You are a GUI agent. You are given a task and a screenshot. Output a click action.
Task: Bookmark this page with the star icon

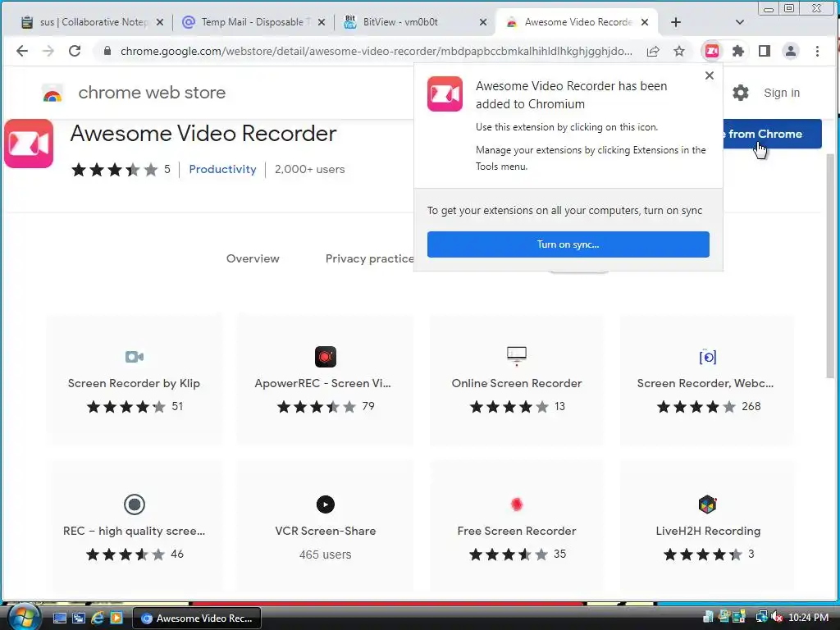click(679, 52)
